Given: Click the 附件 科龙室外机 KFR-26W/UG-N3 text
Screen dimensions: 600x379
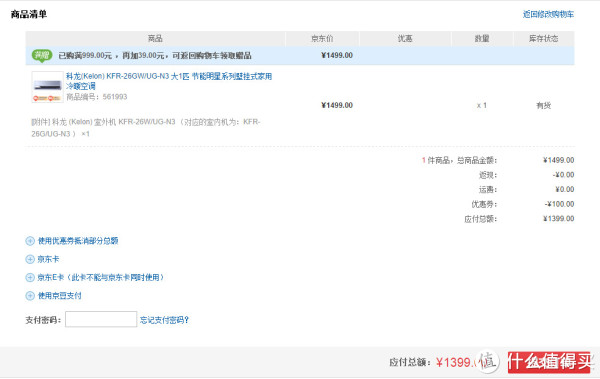Looking at the screenshot, I should 145,128.
